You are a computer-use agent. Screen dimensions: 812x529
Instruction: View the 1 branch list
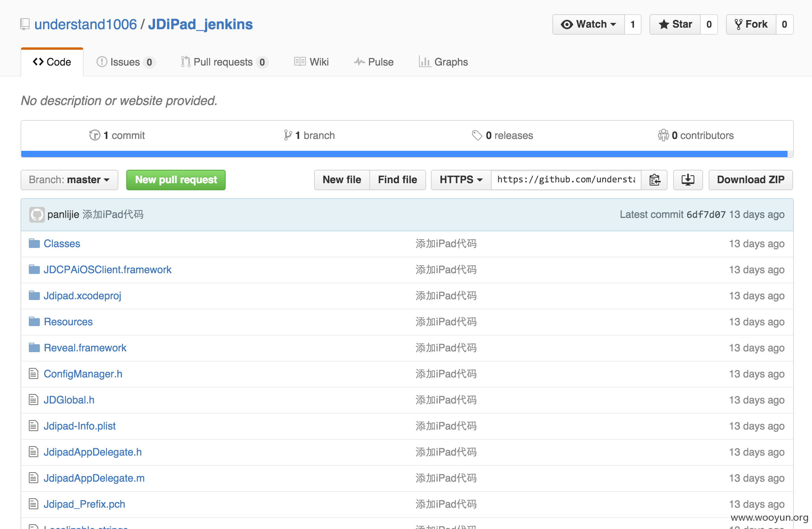[309, 135]
